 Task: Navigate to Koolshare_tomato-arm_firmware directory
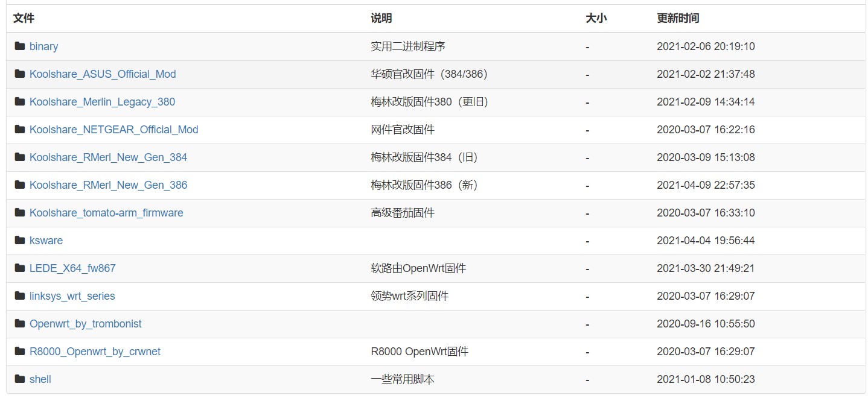[x=106, y=213]
